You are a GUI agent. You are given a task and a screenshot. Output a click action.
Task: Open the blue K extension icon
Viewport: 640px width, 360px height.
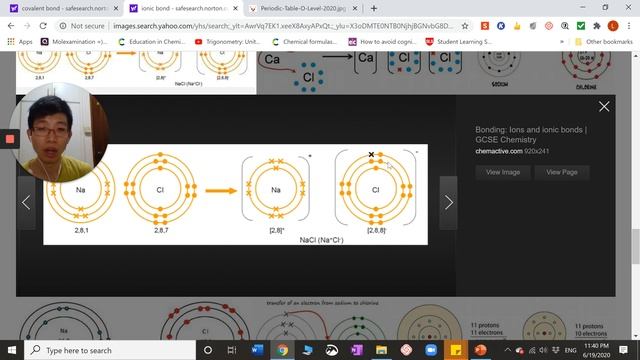pos(501,26)
